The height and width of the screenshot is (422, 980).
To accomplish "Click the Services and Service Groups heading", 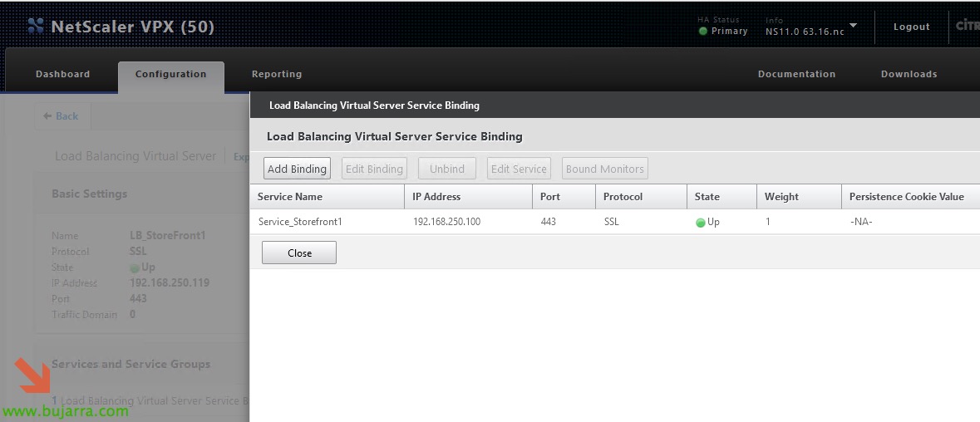I will pyautogui.click(x=131, y=364).
